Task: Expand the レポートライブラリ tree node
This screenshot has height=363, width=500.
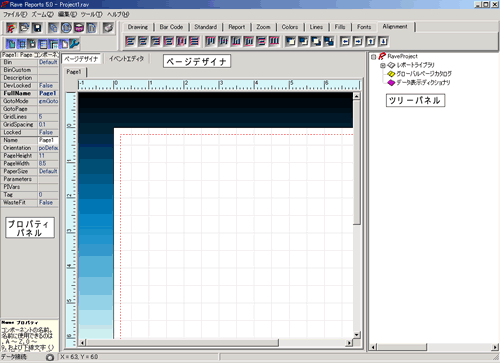Action: [x=383, y=66]
